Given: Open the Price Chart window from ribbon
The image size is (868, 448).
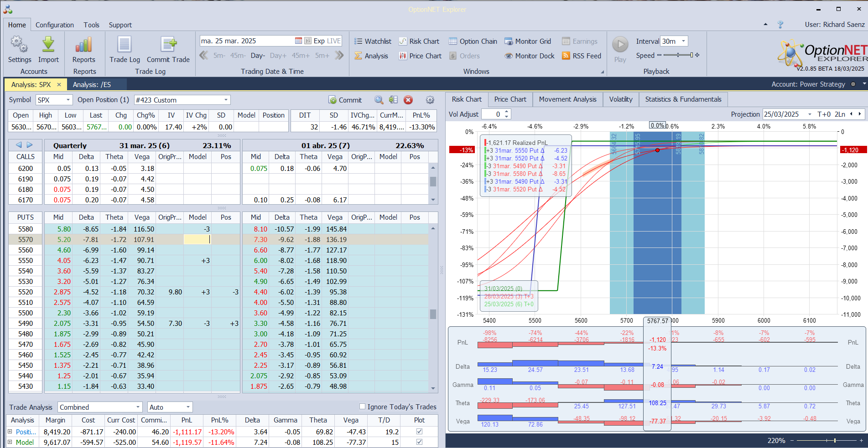Looking at the screenshot, I should (420, 56).
